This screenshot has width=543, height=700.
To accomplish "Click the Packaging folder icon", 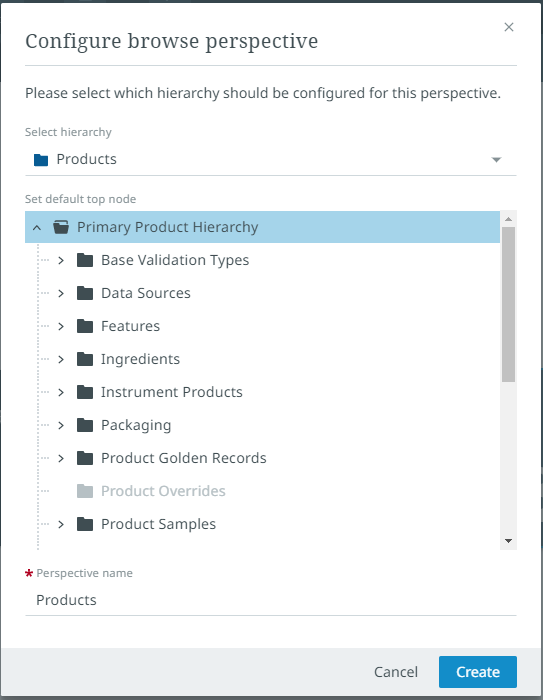I will click(x=85, y=425).
